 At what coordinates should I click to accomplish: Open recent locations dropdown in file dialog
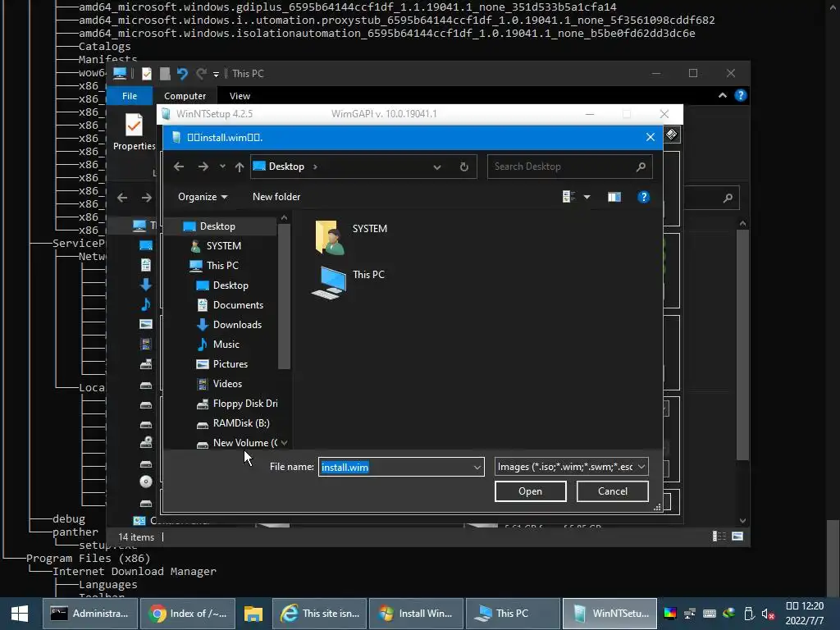pos(222,167)
